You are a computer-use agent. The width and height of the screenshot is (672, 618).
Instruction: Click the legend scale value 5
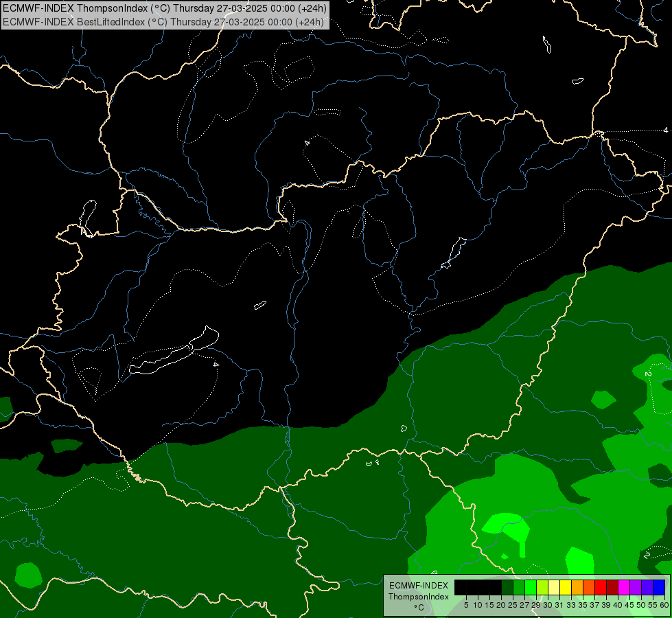[x=466, y=605]
